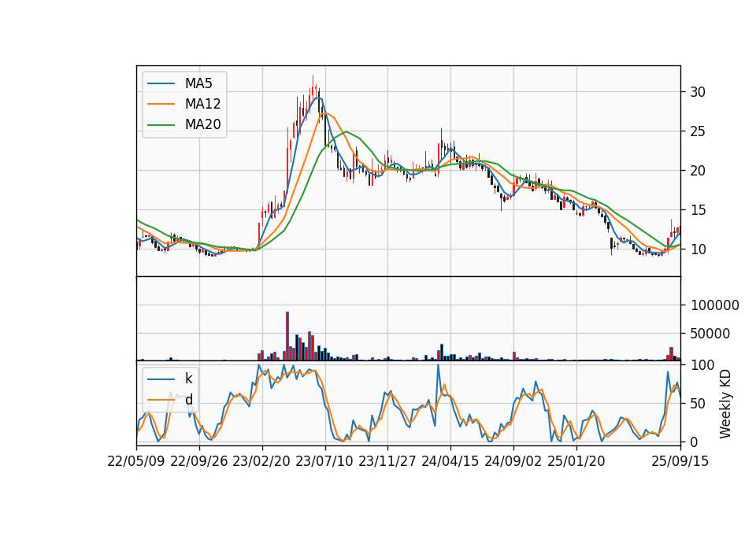Viewport: 756px width, 543px height.
Task: Click the price axis tick 25
Action: pyautogui.click(x=698, y=131)
